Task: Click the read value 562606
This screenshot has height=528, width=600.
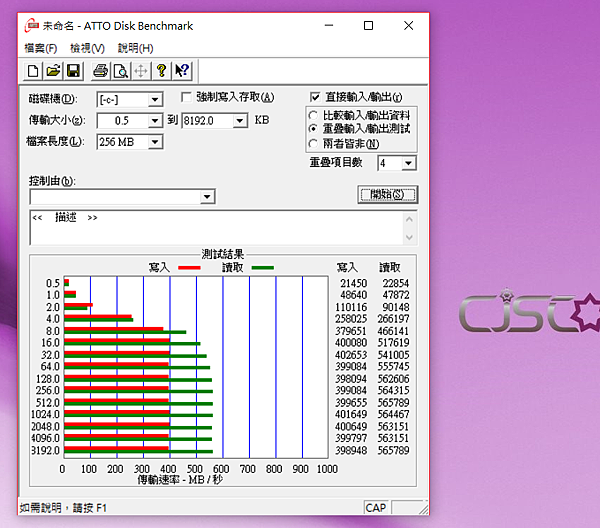Action: pos(393,379)
